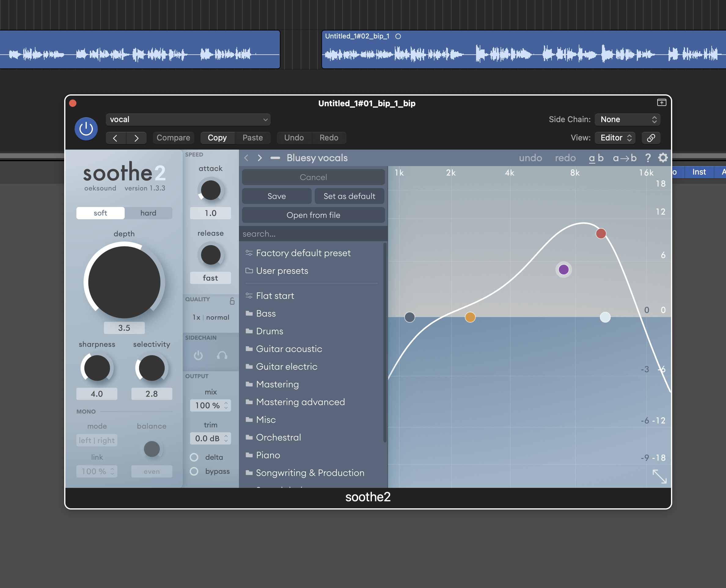Open the question mark help icon
The height and width of the screenshot is (588, 726).
coord(647,158)
